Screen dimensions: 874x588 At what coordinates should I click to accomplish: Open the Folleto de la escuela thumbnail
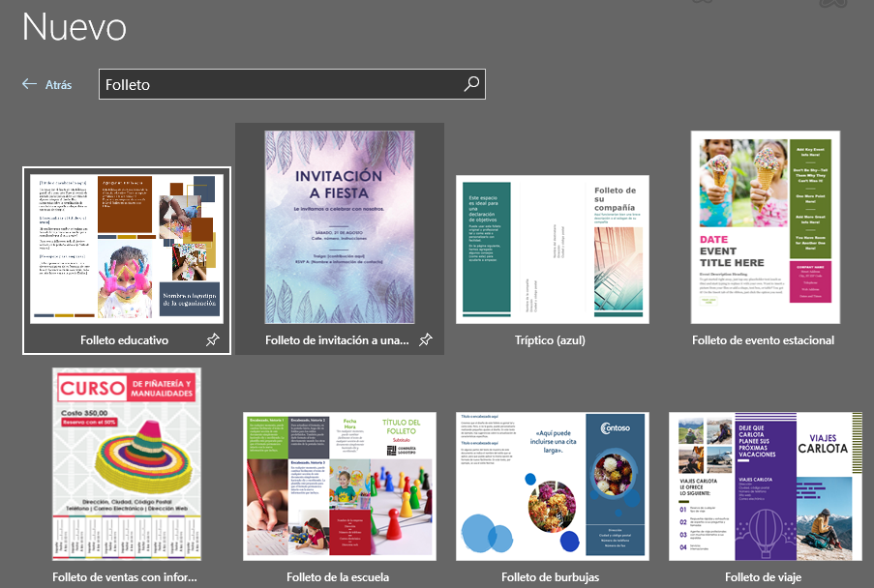point(340,486)
